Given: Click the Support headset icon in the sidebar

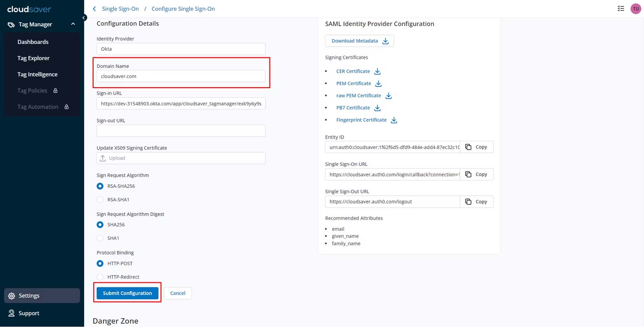Looking at the screenshot, I should 11,313.
